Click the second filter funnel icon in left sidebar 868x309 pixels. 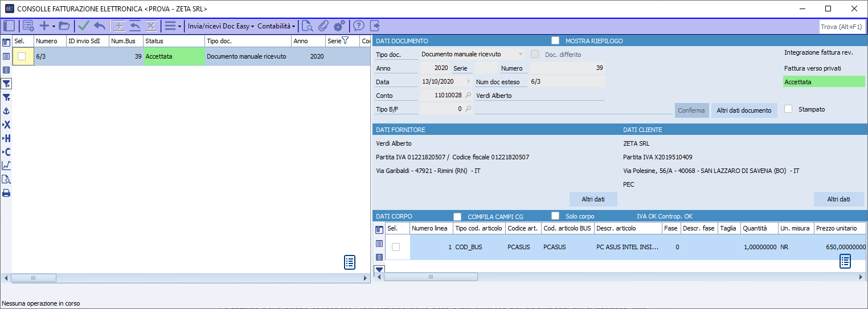(x=6, y=97)
